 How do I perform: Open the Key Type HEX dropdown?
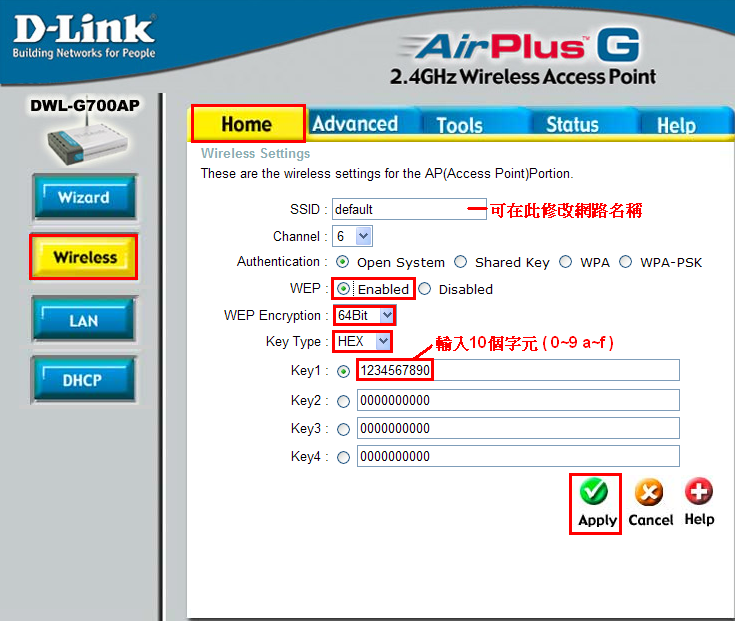(363, 342)
